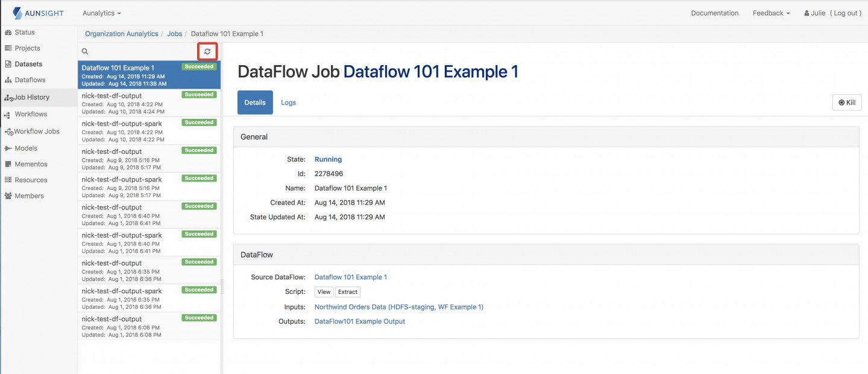868x374 pixels.
Task: Select nick-test-df-output job created Aug 1 6:35 PM
Action: (149, 270)
